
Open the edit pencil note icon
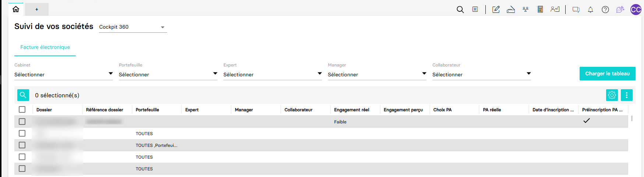tap(496, 10)
